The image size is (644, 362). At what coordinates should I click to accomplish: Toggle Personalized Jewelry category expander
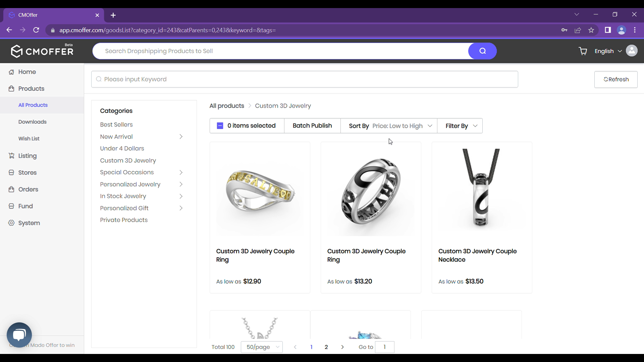[181, 185]
